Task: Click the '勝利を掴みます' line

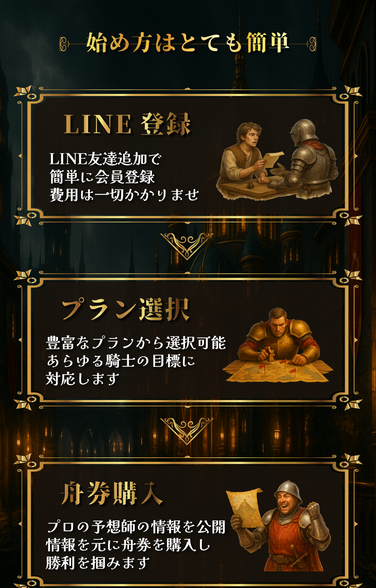Action: [x=98, y=563]
